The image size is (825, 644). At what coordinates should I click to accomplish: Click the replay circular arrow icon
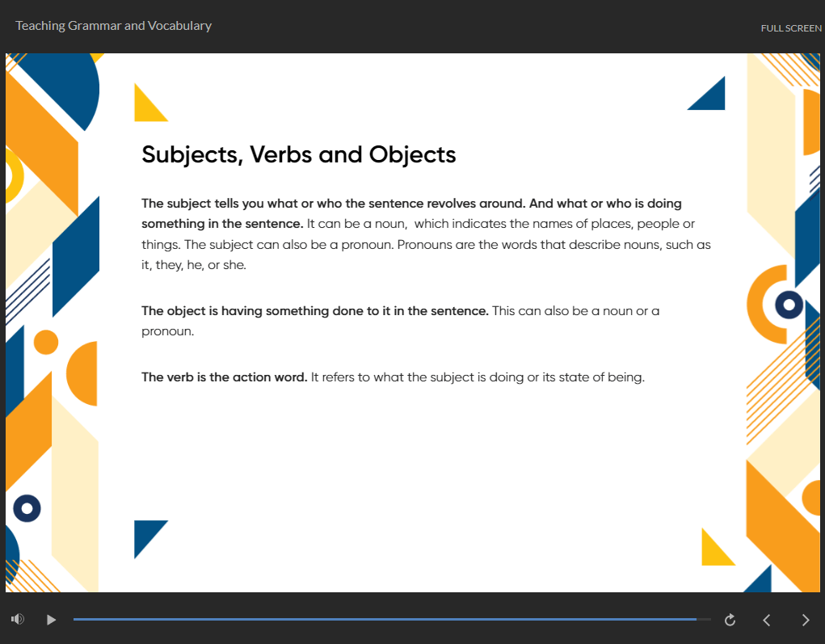click(x=730, y=620)
